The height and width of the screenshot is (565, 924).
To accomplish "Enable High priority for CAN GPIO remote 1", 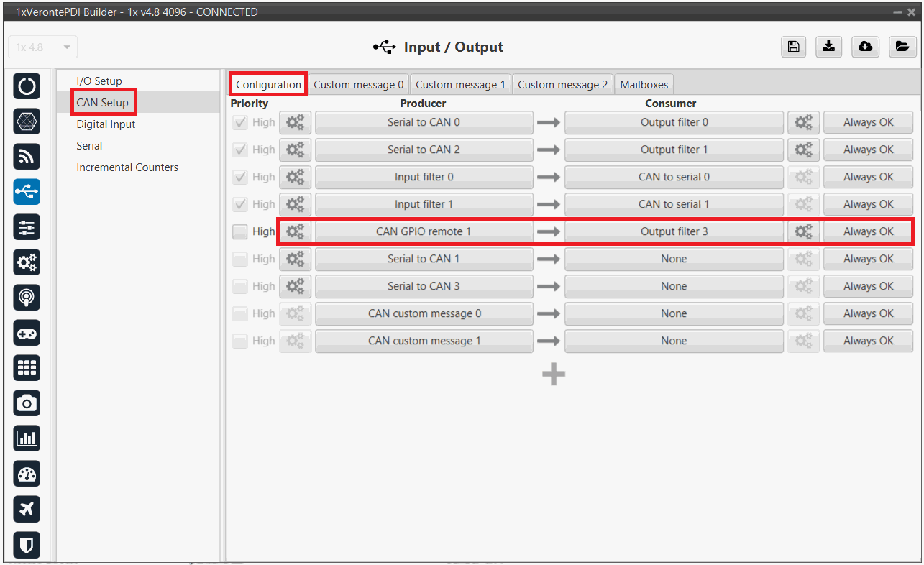I will (240, 231).
